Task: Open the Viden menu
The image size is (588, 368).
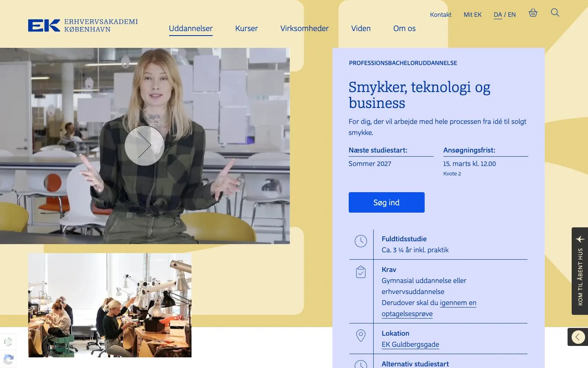Action: [361, 29]
